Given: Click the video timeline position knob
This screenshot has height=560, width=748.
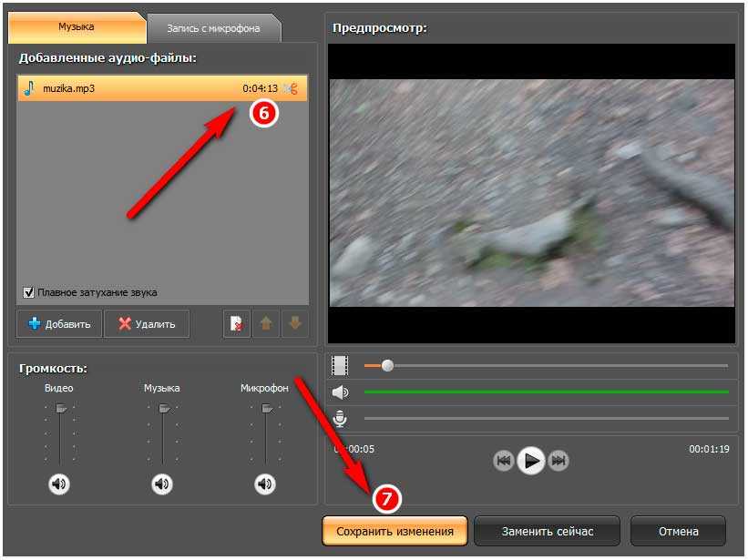Looking at the screenshot, I should 388,365.
